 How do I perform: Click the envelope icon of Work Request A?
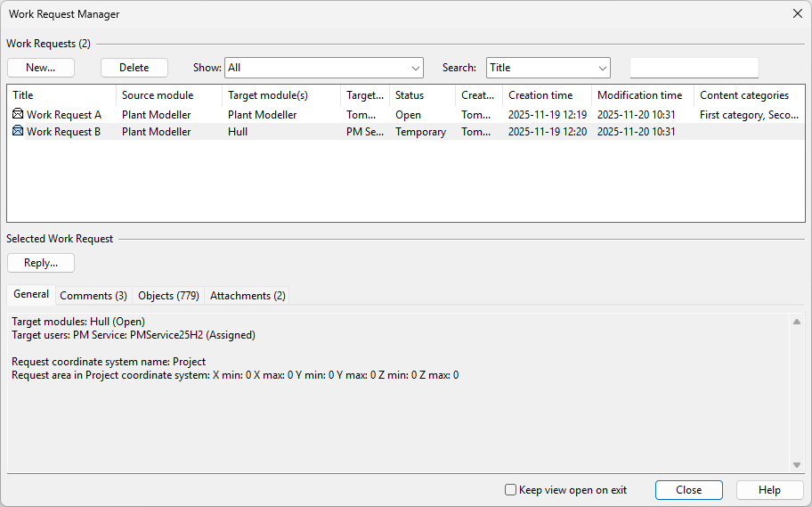[x=18, y=115]
